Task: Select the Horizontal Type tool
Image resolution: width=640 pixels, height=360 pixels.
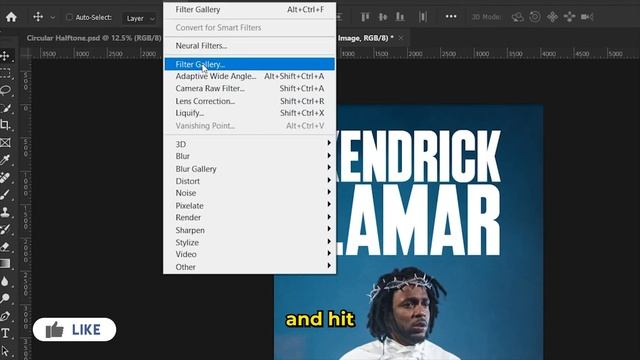Action: click(x=5, y=333)
